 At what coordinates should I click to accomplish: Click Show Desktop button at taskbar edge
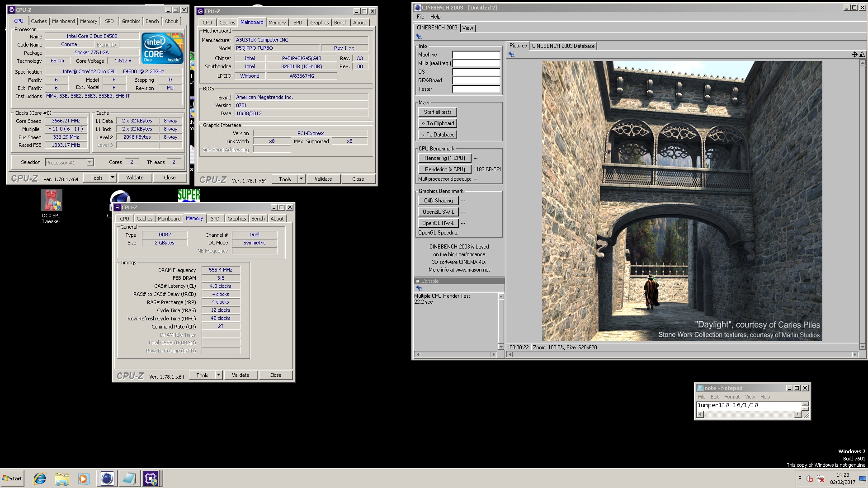[863, 479]
